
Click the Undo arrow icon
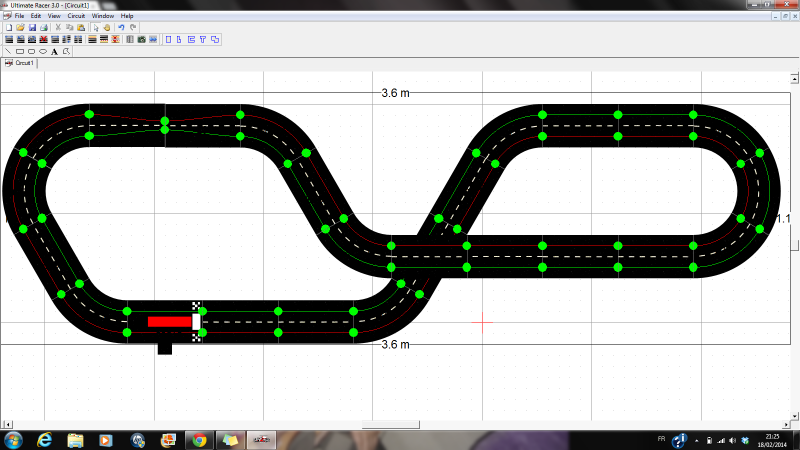click(x=121, y=27)
